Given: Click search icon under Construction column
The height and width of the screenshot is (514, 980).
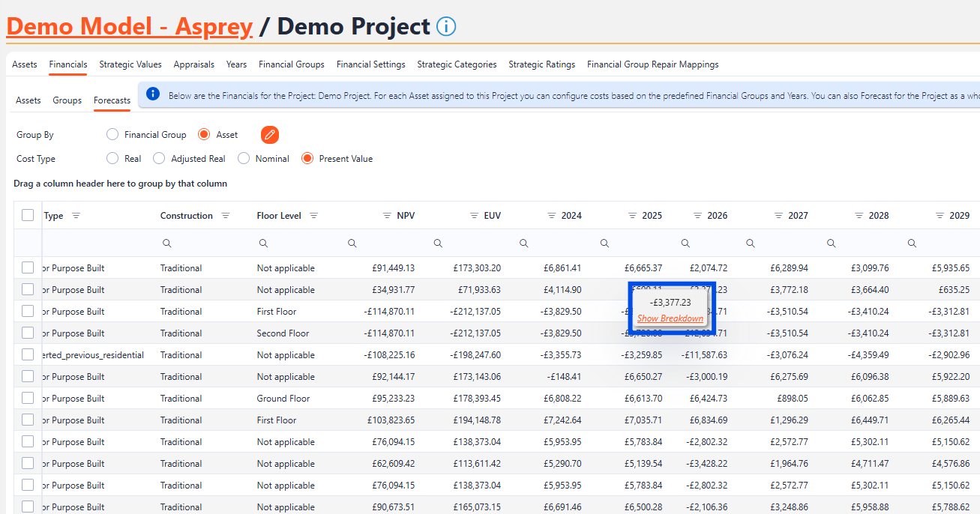Looking at the screenshot, I should (x=166, y=244).
